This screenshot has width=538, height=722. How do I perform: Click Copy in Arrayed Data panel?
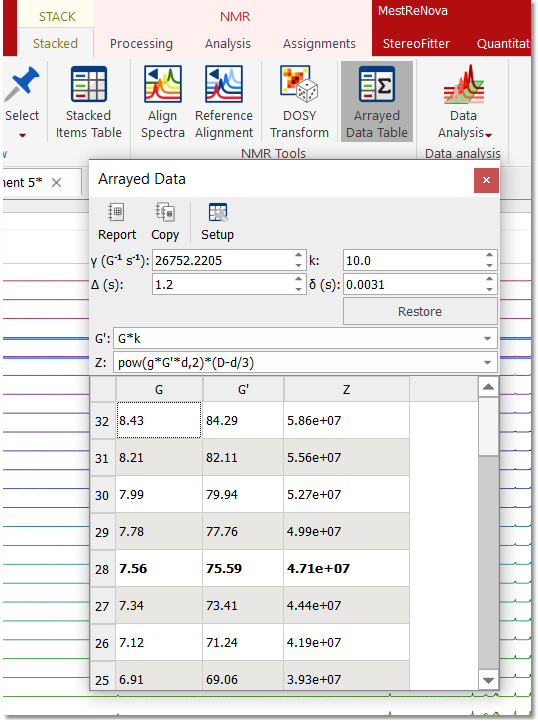(x=165, y=221)
